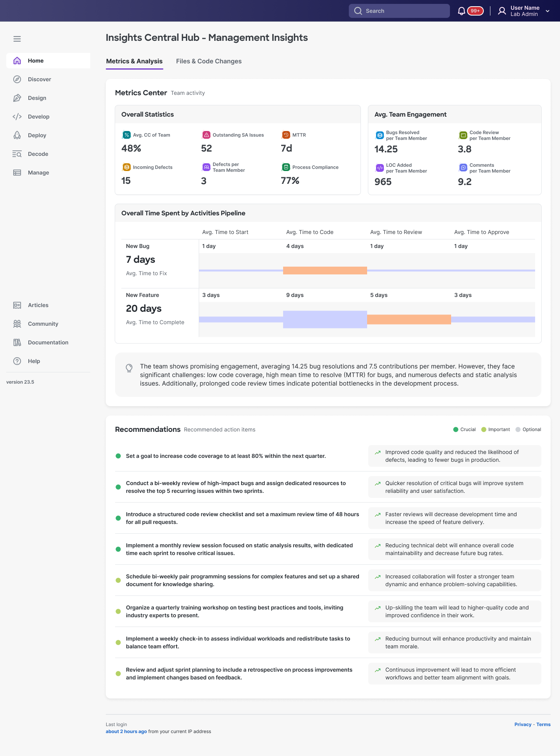The image size is (560, 756).
Task: Click the trend icon beside 'Faster reviews' outcome
Action: click(x=378, y=515)
